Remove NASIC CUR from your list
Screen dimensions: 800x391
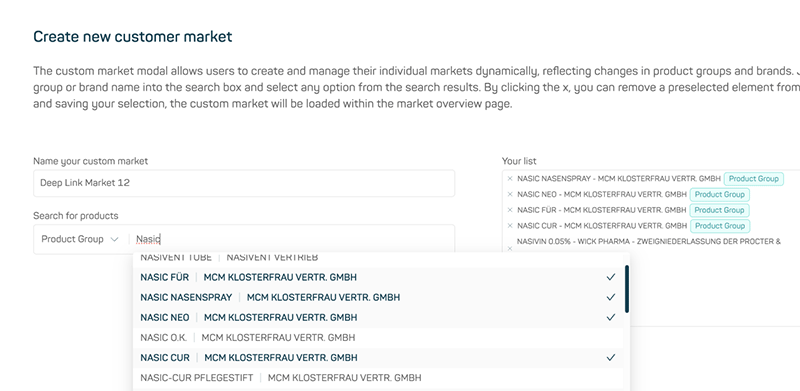510,226
